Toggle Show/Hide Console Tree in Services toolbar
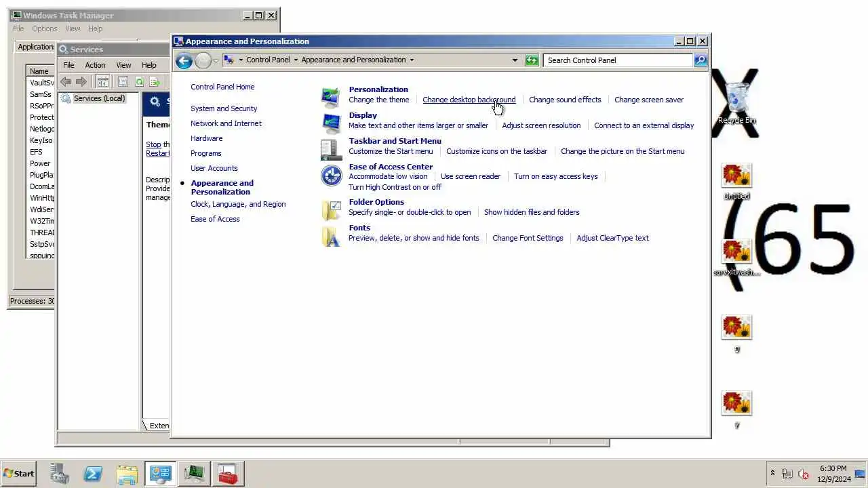The width and height of the screenshot is (868, 488). pos(102,82)
